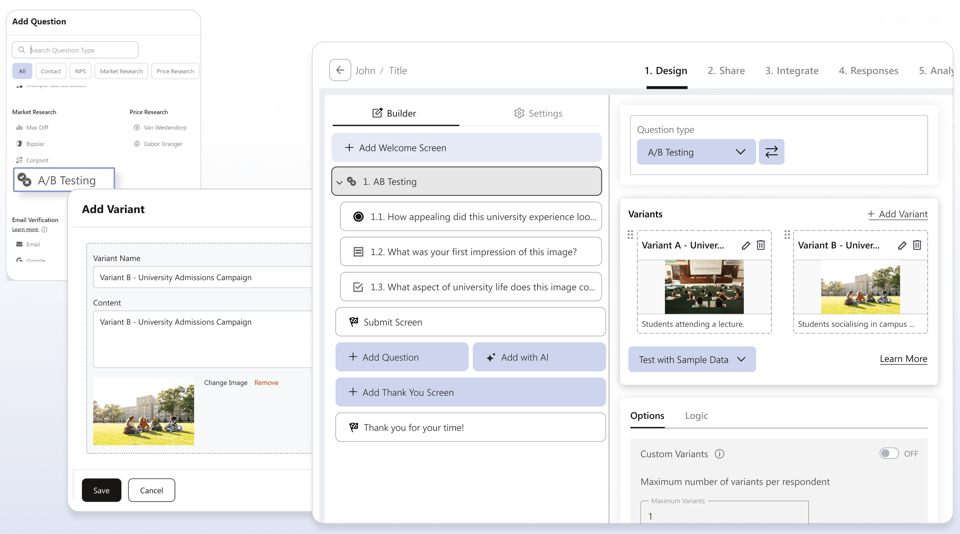
Task: Open the Learn More link in Variants
Action: click(903, 359)
